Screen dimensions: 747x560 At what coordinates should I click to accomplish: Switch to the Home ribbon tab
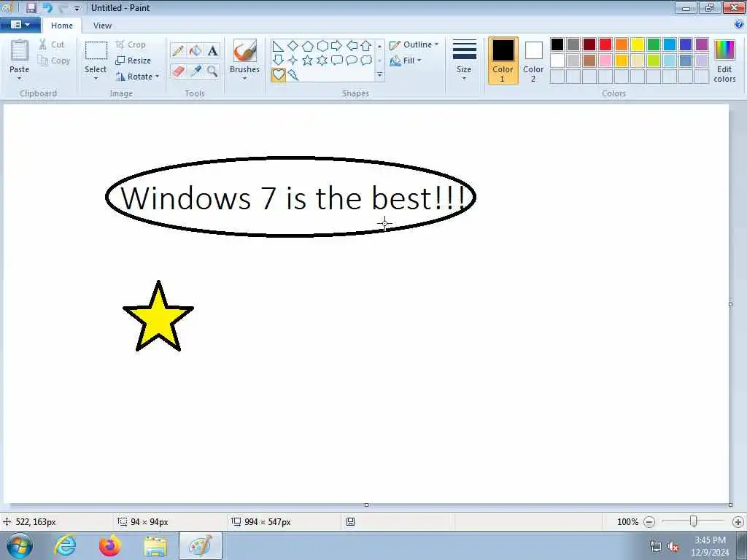click(x=62, y=26)
